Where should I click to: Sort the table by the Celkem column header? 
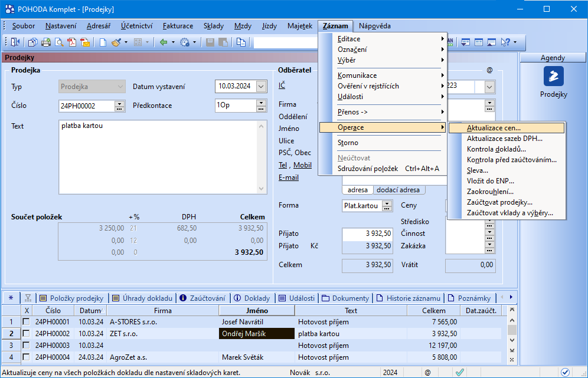click(434, 311)
